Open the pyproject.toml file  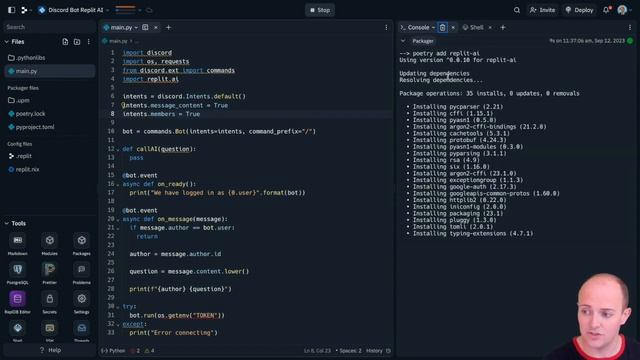tap(49, 127)
